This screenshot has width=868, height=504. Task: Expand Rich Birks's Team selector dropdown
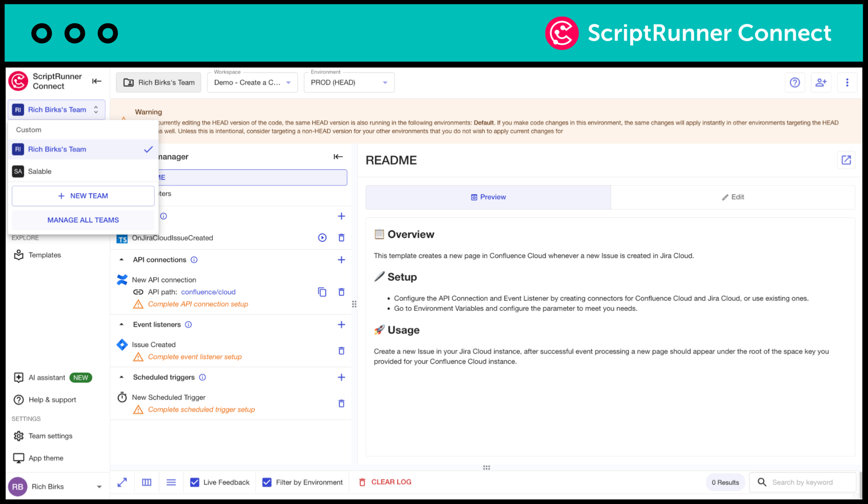[55, 109]
